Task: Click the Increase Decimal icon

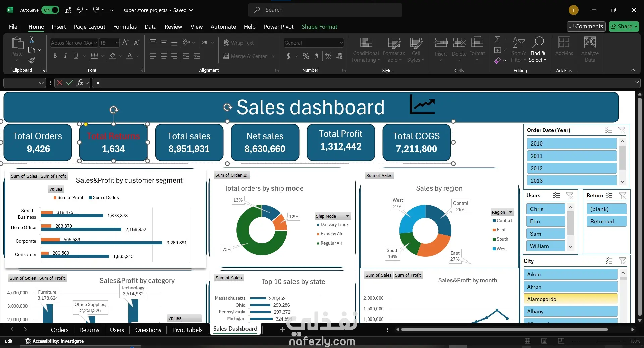Action: (x=328, y=56)
